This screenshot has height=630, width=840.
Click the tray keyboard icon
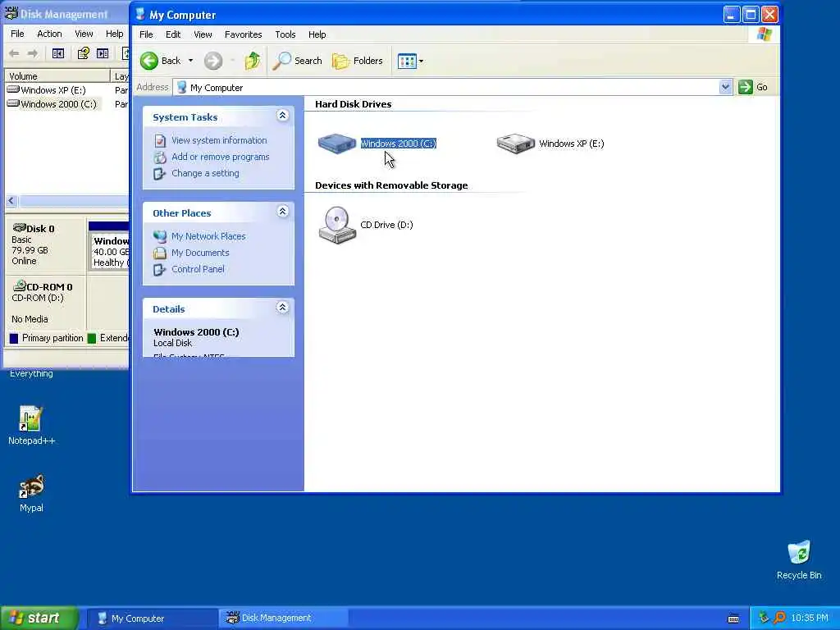[x=733, y=619]
